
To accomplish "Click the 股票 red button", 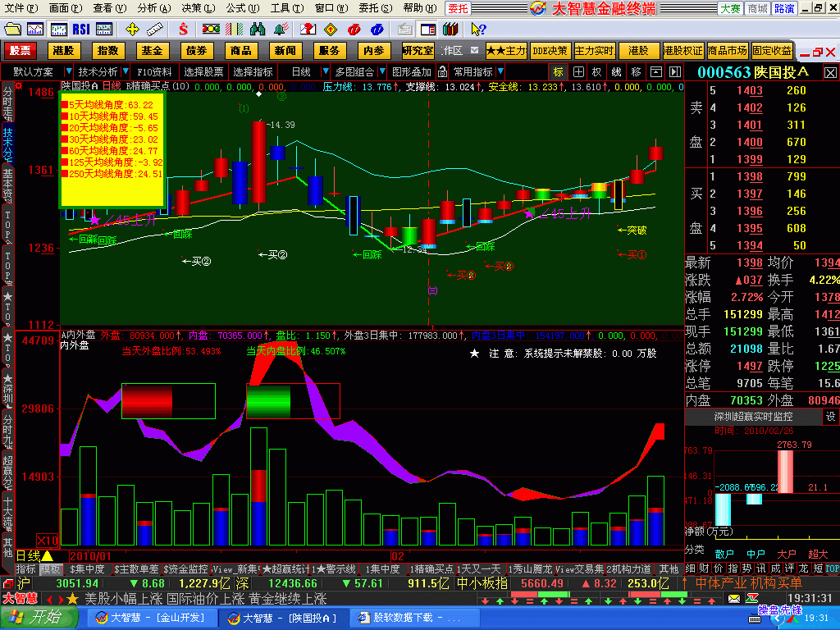I will click(x=21, y=50).
